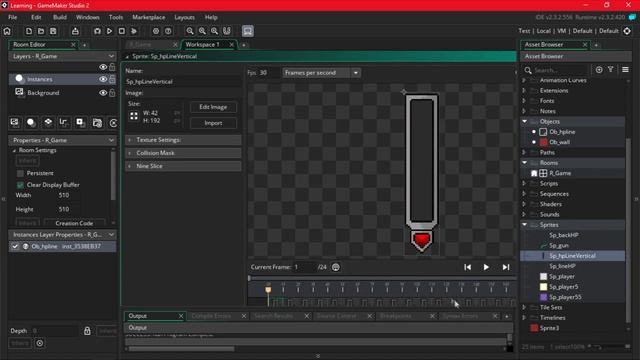Uncheck Clear Display Buffer
The image size is (640, 360).
tap(20, 185)
